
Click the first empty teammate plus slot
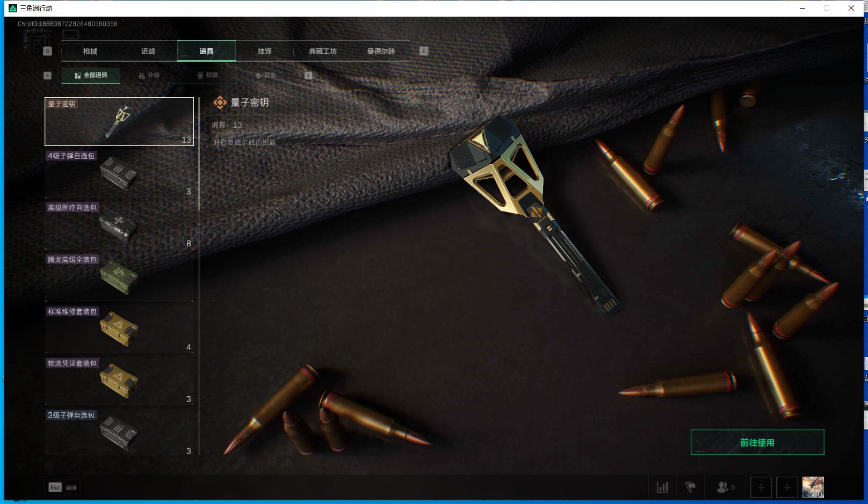[x=761, y=487]
